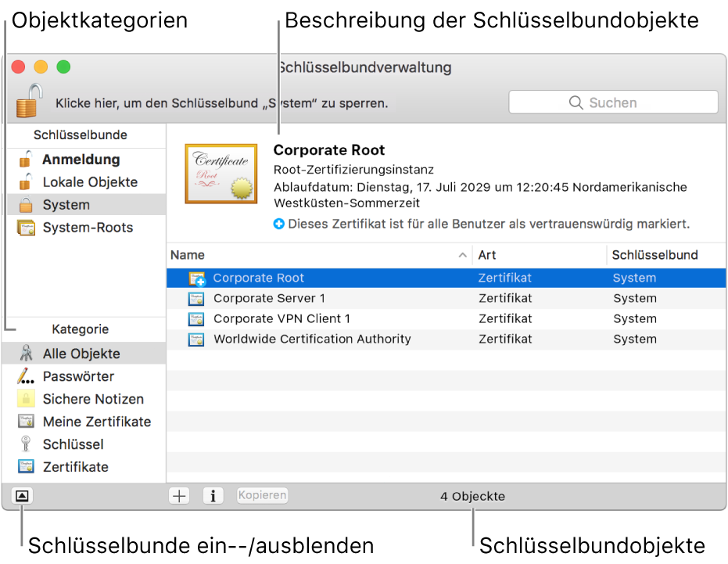Click Zertifikat cell in Corporate Server 1 row
728x564 pixels.
[506, 298]
